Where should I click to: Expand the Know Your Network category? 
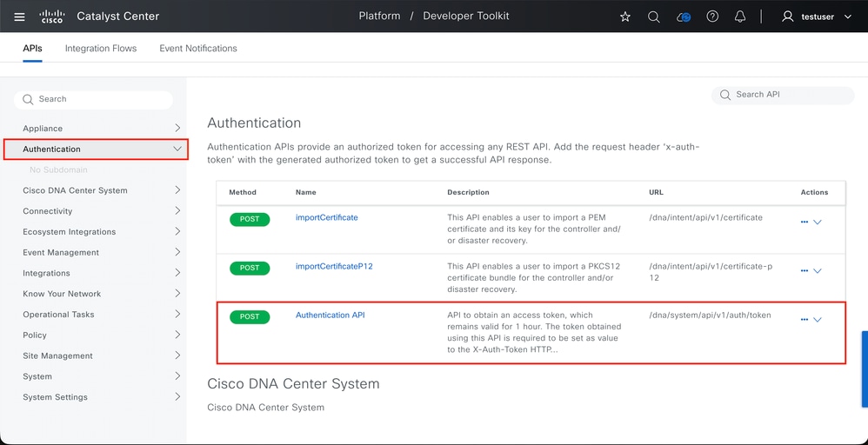[177, 294]
